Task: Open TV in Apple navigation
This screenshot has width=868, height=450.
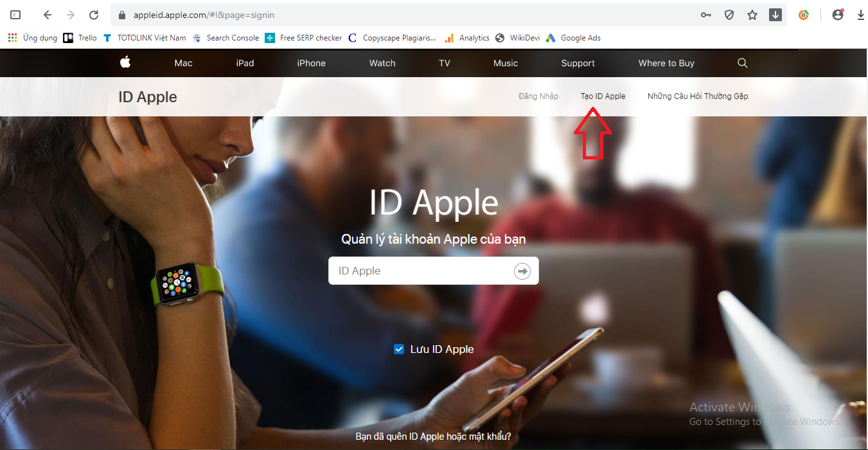Action: coord(445,63)
